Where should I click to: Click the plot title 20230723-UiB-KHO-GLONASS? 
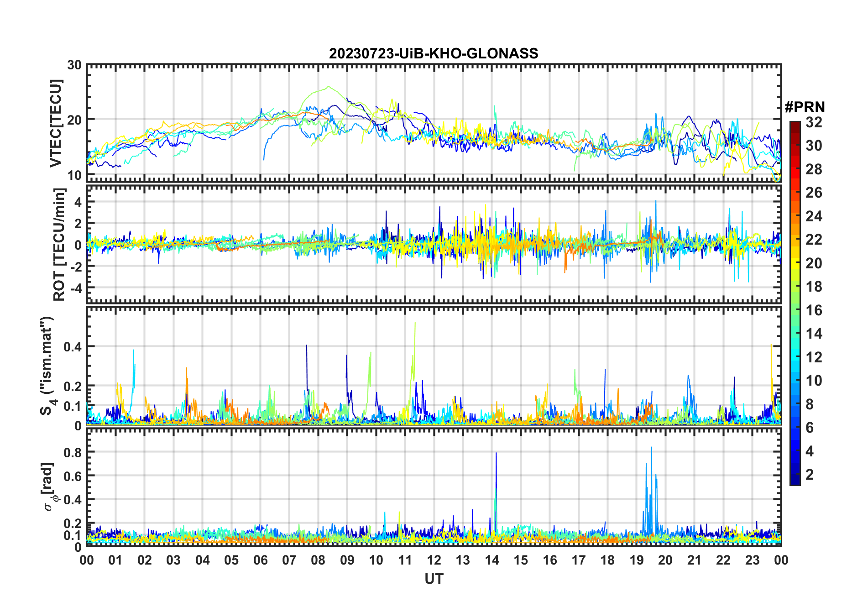(434, 53)
